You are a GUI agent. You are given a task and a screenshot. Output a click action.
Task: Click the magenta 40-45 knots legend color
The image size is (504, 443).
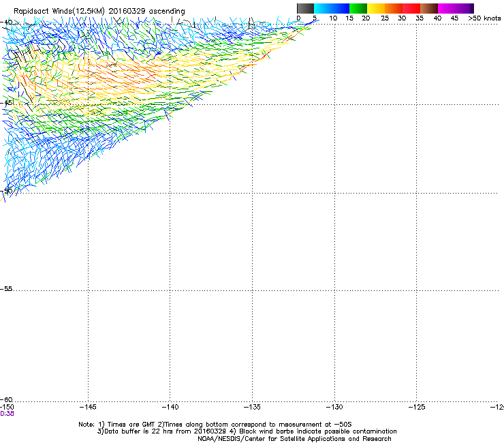click(447, 8)
